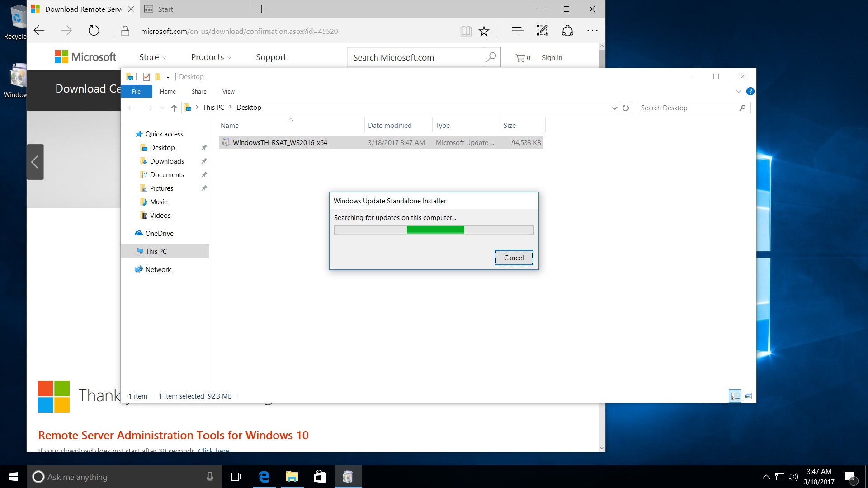Click Search Desktop magnifier icon
The image size is (868, 488).
click(x=742, y=108)
